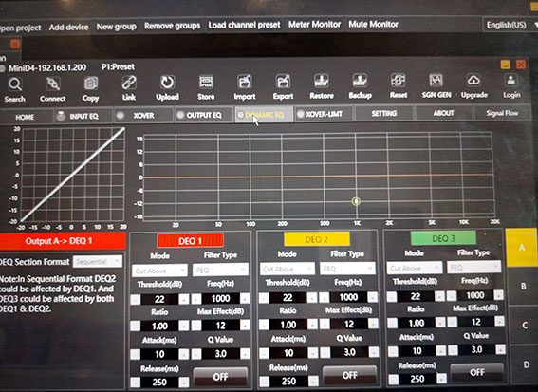Toggle DEQ 2 OFF button
The image size is (538, 392).
pos(349,375)
